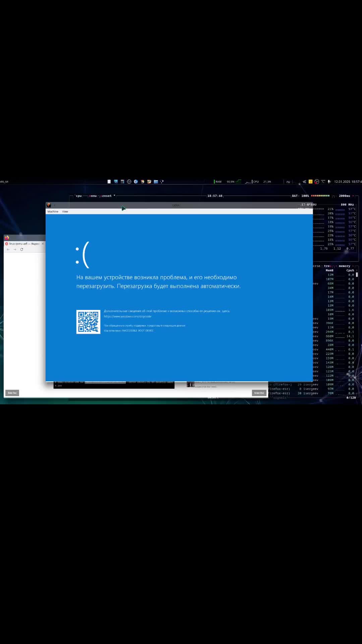Screen dimensions: 362x644
Task: Select the 'linux qemu uefi — Яндекс' browser tab
Action: coord(24,244)
